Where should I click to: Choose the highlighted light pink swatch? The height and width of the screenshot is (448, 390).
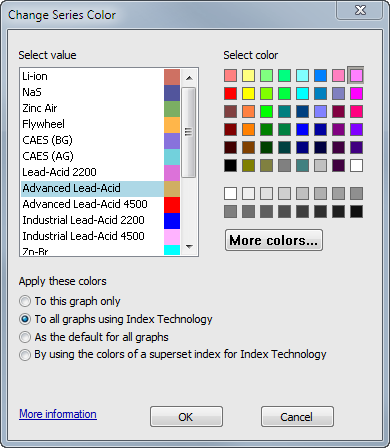[x=356, y=76]
